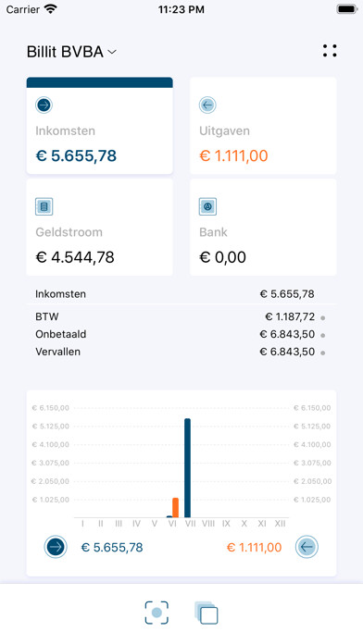
Task: Open the Geldstroom € 4.544,78 card
Action: pos(99,227)
